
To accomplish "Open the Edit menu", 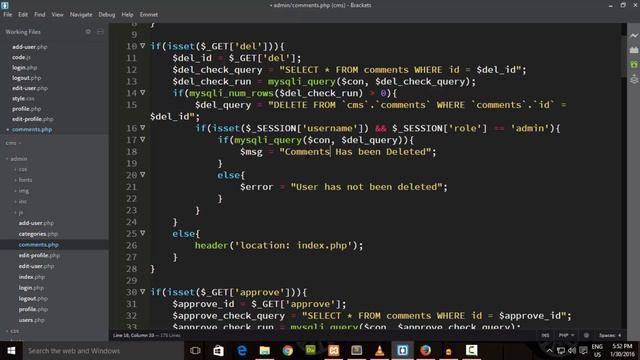I will pos(23,14).
